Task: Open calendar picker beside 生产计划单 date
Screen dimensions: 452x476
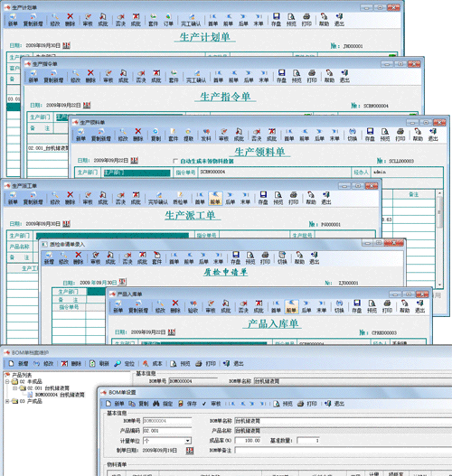Action: tap(67, 45)
